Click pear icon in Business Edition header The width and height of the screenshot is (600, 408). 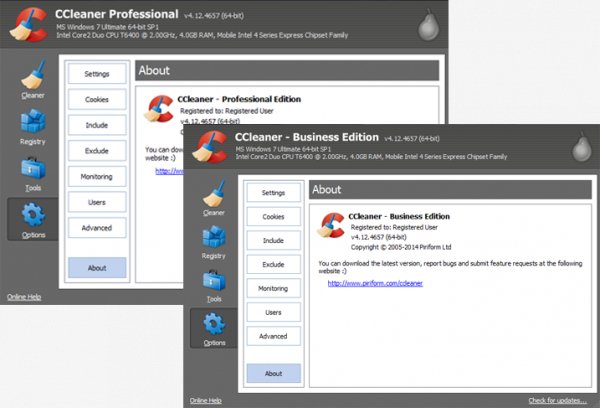pyautogui.click(x=582, y=147)
